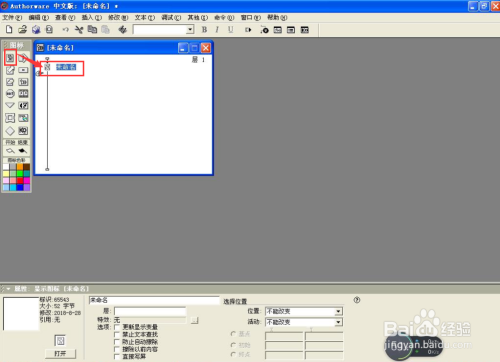Click the help question mark in properties panel

pos(357,300)
